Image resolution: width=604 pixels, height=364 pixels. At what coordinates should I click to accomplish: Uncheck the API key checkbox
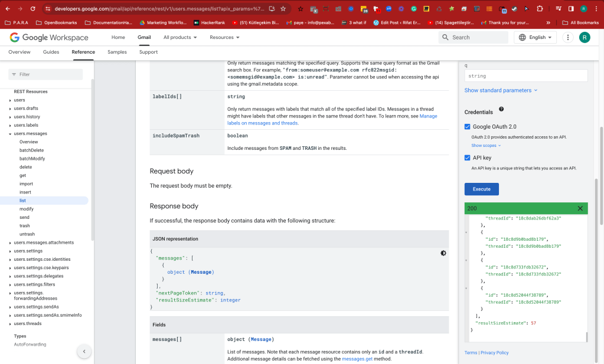click(467, 158)
